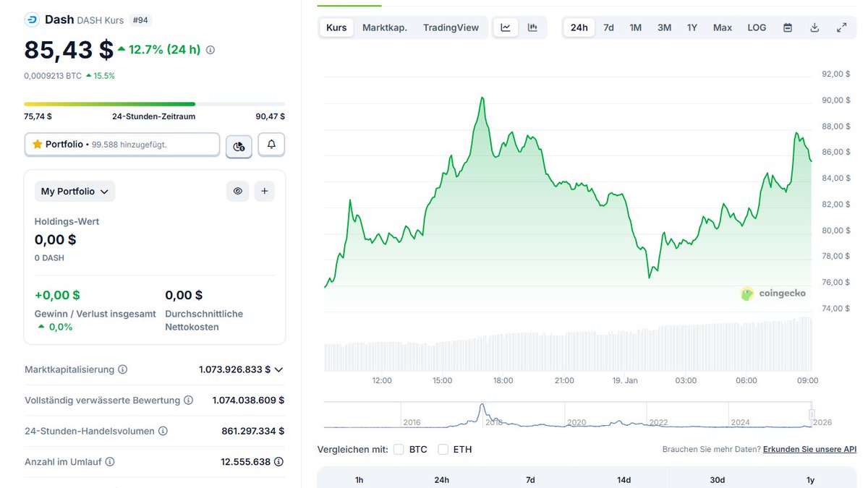Click the price chart peak near 18:00
868x488 pixels.
(x=482, y=98)
